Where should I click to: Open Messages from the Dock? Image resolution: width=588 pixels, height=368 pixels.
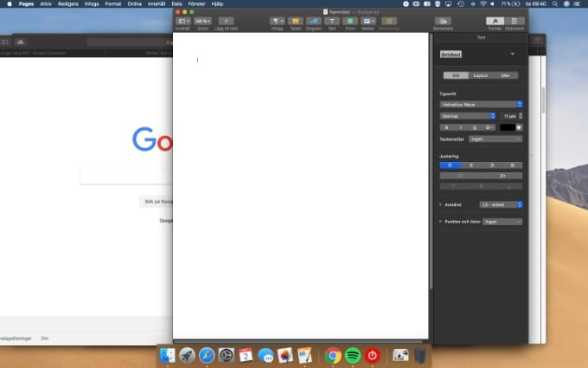265,355
